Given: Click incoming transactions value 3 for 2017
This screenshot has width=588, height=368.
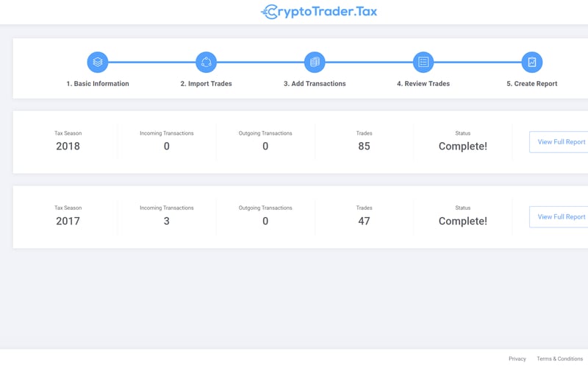Looking at the screenshot, I should point(167,222).
